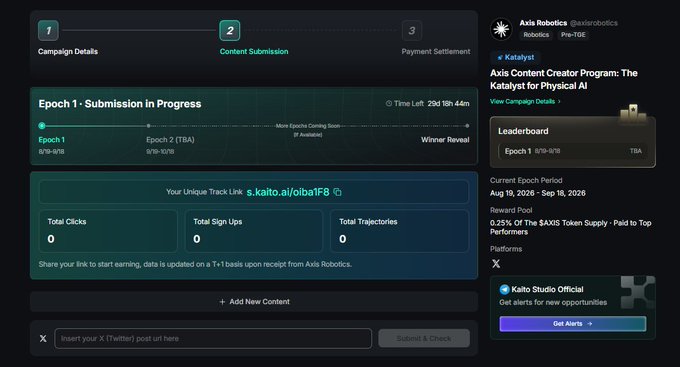This screenshot has width=680, height=367.
Task: Click the Winner Reveal label
Action: tap(445, 140)
